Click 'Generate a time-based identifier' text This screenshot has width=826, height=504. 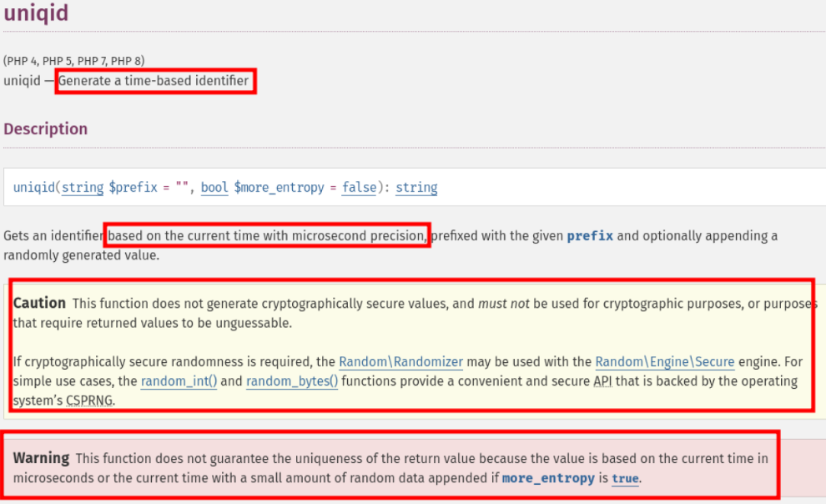154,81
